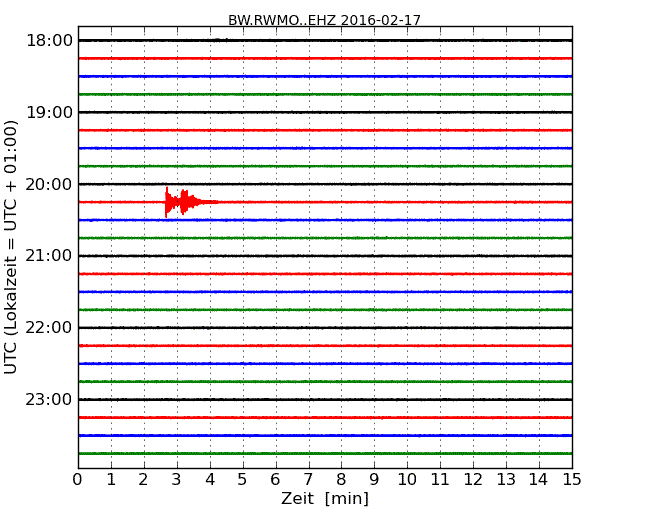
Task: Click x-axis tick label 9
Action: (374, 479)
